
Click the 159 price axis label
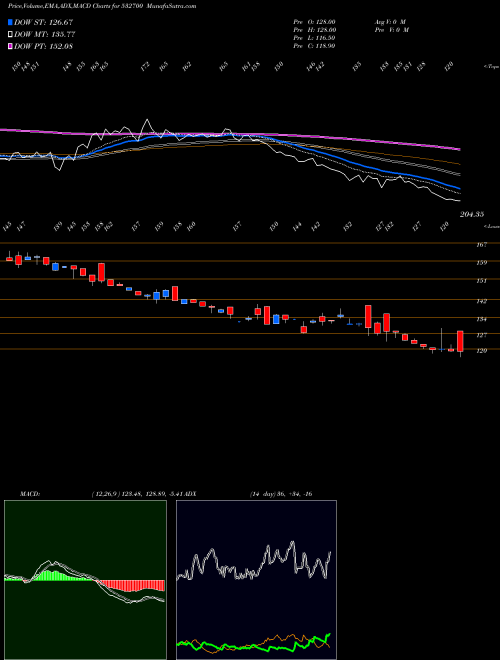(x=482, y=263)
